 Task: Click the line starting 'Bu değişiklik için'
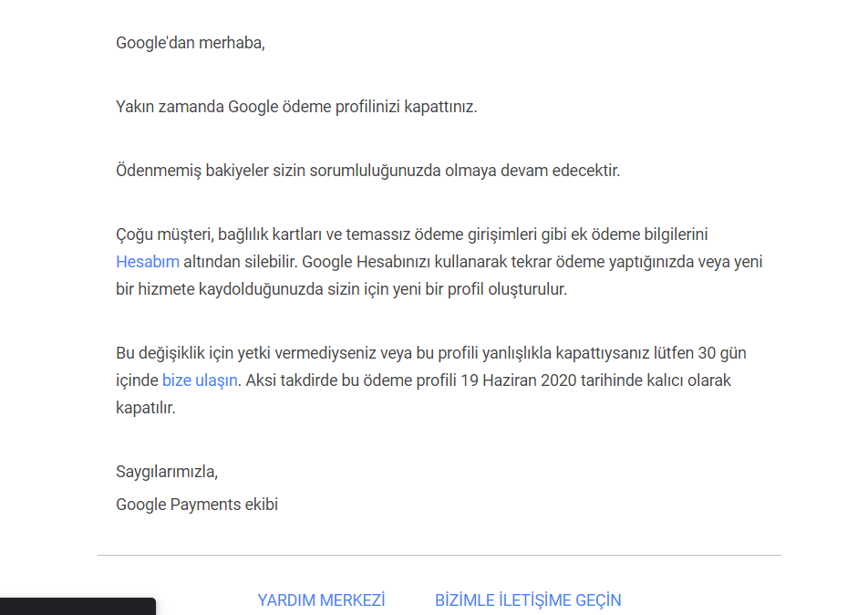[x=430, y=353]
